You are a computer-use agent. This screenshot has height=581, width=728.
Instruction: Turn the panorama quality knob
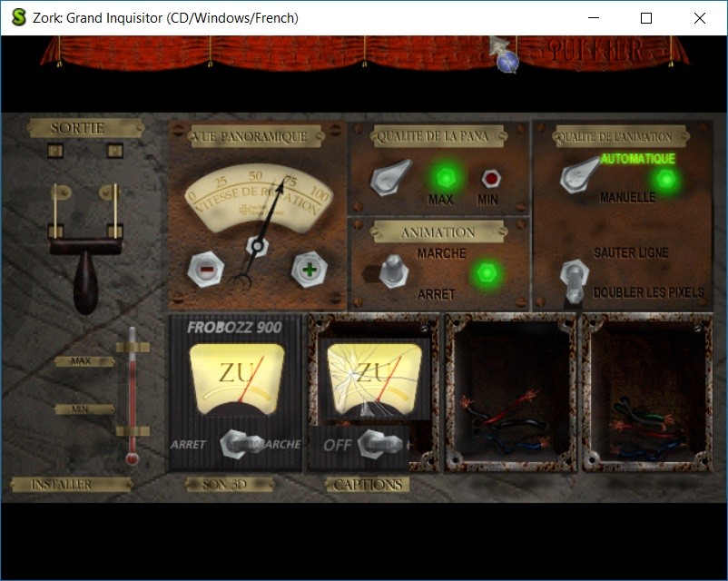[390, 177]
